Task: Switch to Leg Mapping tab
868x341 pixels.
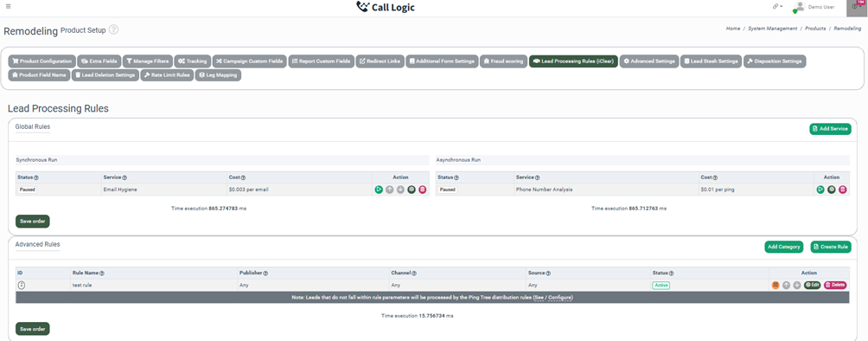Action: click(218, 74)
